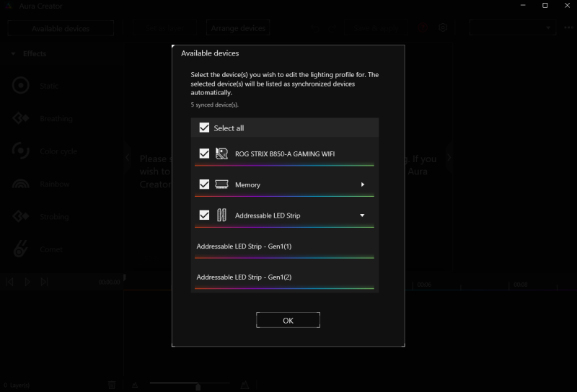This screenshot has height=392, width=577.
Task: Select Addressable LED Strip - Gen1(2) entry
Action: 284,277
